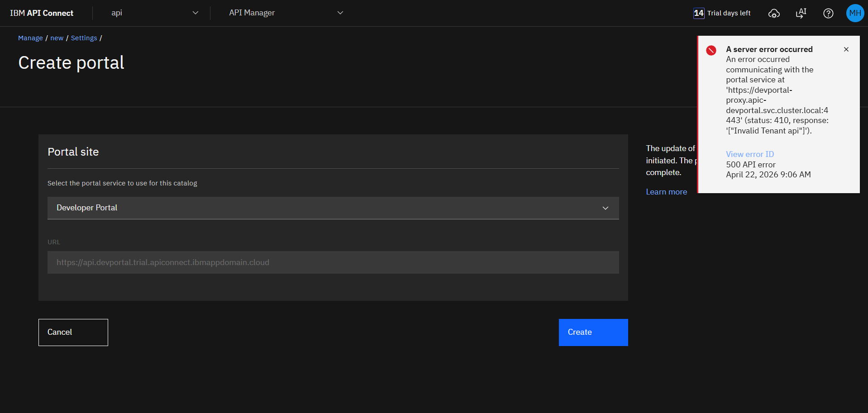Click the Create button
Screen dimensions: 868x413
[593, 332]
